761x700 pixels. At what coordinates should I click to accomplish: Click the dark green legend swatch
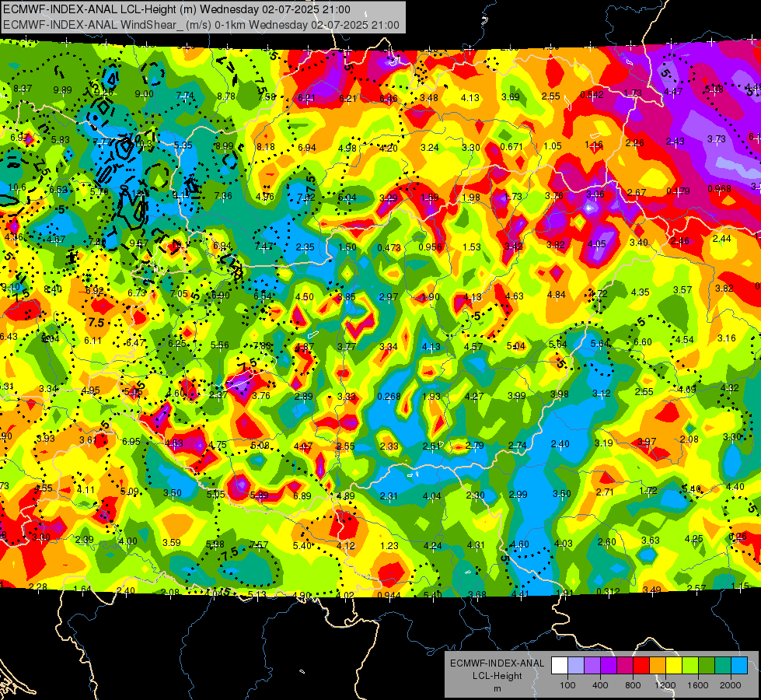(707, 666)
